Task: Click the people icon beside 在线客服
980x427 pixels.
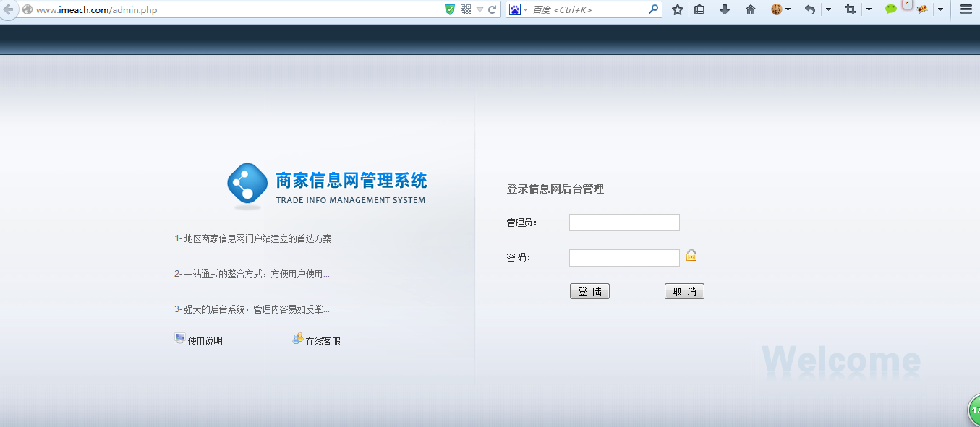Action: (x=298, y=338)
